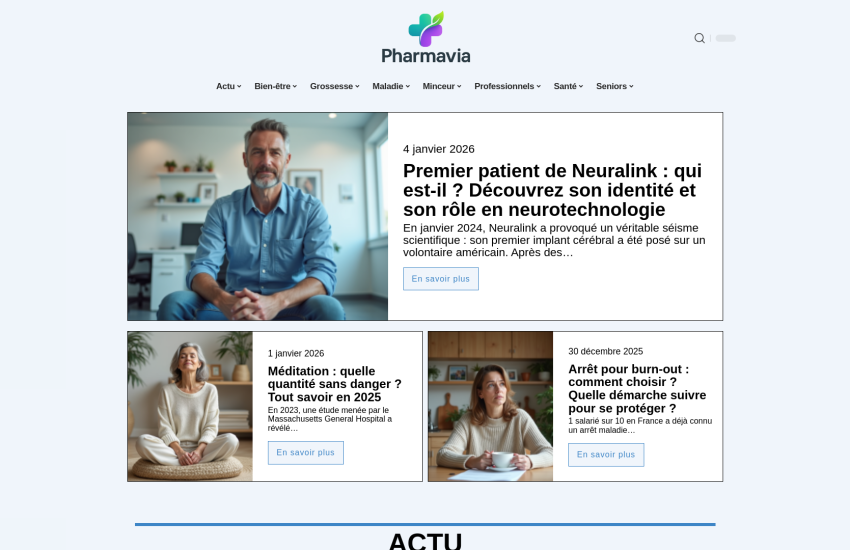Screen dimensions: 850x550
Task: Open the Maladie navigation item
Action: [x=391, y=86]
